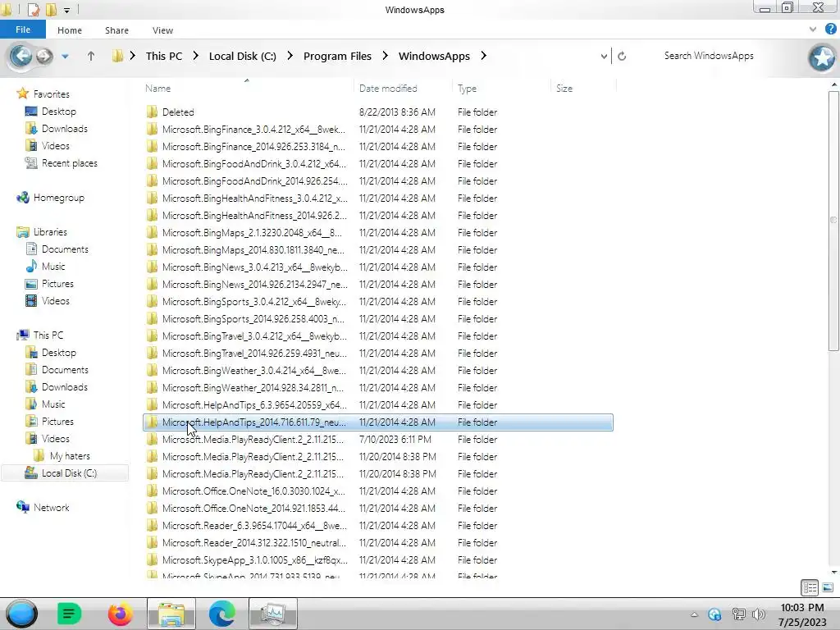Select the Microsoft.BingMaps_2.1.3230.2048 folder icon
Viewport: 840px width, 630px height.
(x=152, y=232)
